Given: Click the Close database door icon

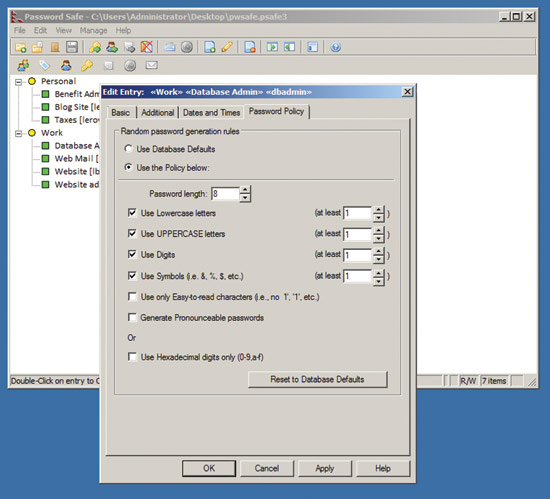Looking at the screenshot, I should tap(55, 47).
